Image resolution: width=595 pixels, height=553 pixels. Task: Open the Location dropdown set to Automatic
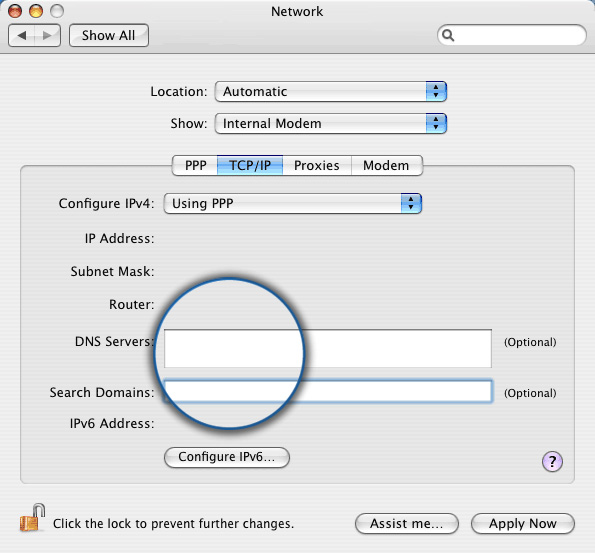point(331,91)
